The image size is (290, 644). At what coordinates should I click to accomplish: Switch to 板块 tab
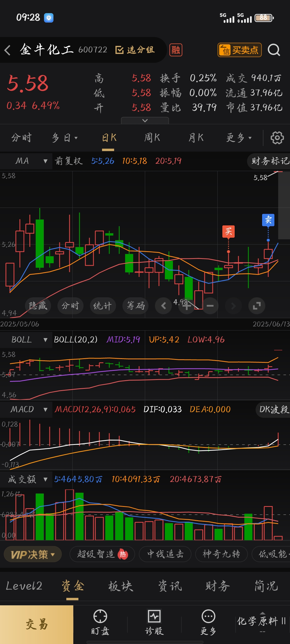[121, 586]
